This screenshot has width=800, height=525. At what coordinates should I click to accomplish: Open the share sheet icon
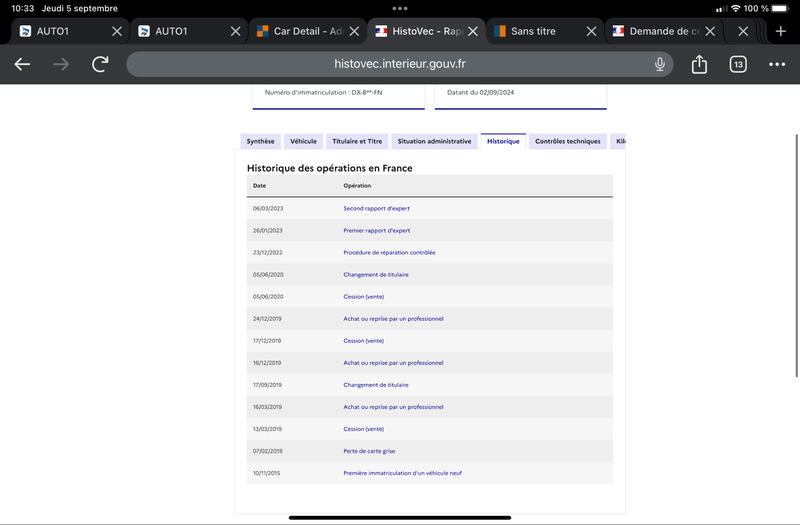(x=699, y=64)
